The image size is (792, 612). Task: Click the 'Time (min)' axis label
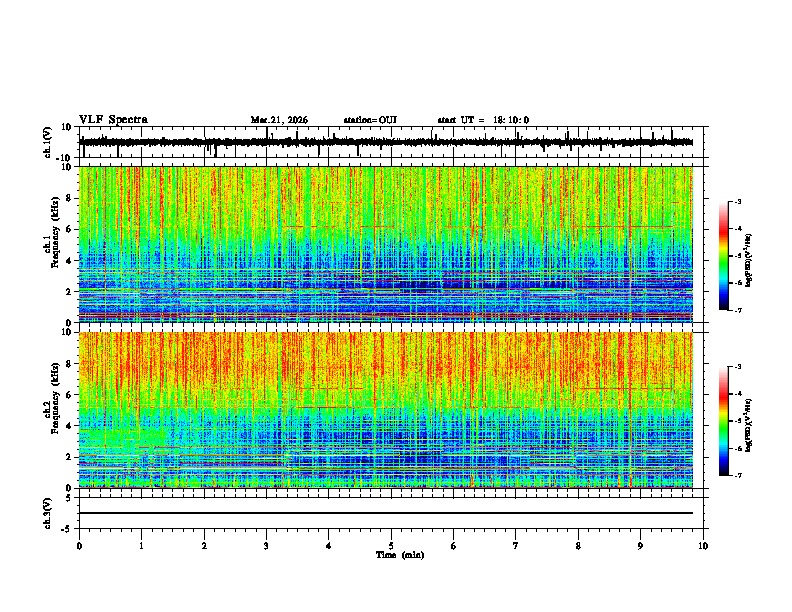pyautogui.click(x=400, y=555)
